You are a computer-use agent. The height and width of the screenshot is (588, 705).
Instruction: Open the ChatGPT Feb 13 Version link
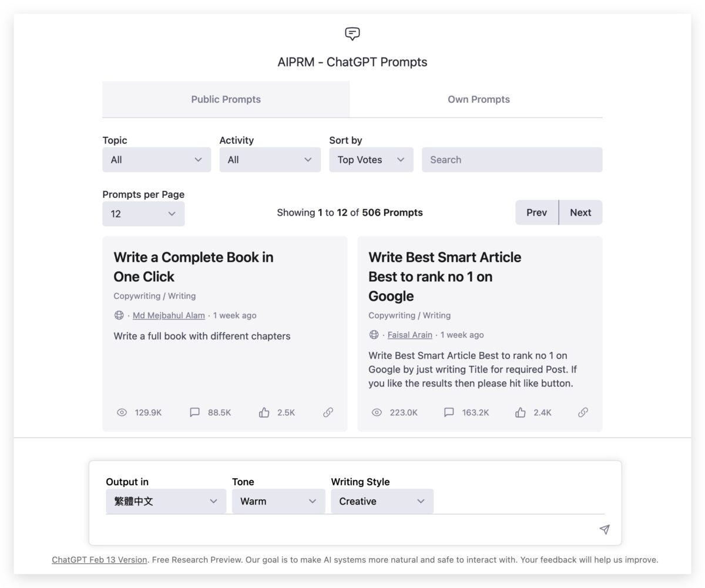coord(99,560)
